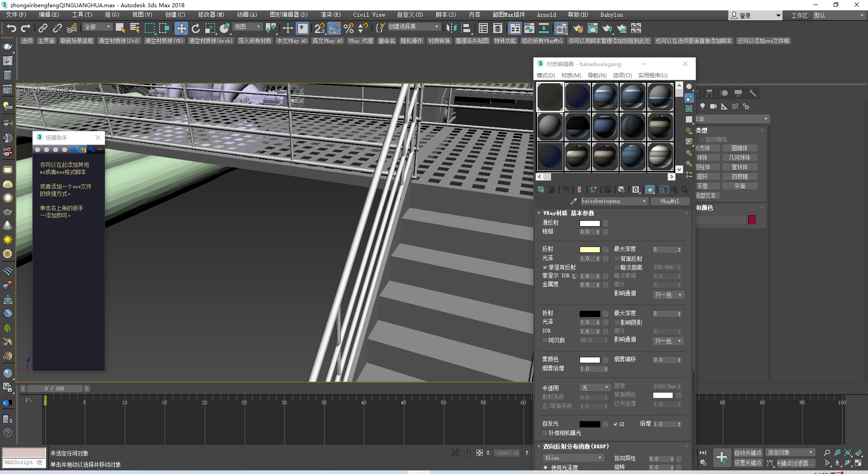The width and height of the screenshot is (868, 474).
Task: Click the Mirror tool icon
Action: click(x=451, y=28)
